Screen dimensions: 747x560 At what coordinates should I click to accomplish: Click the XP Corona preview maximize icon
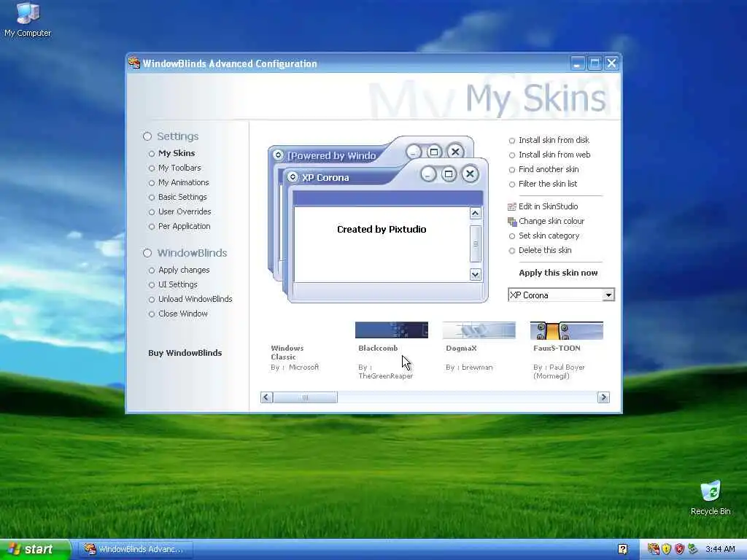click(449, 174)
